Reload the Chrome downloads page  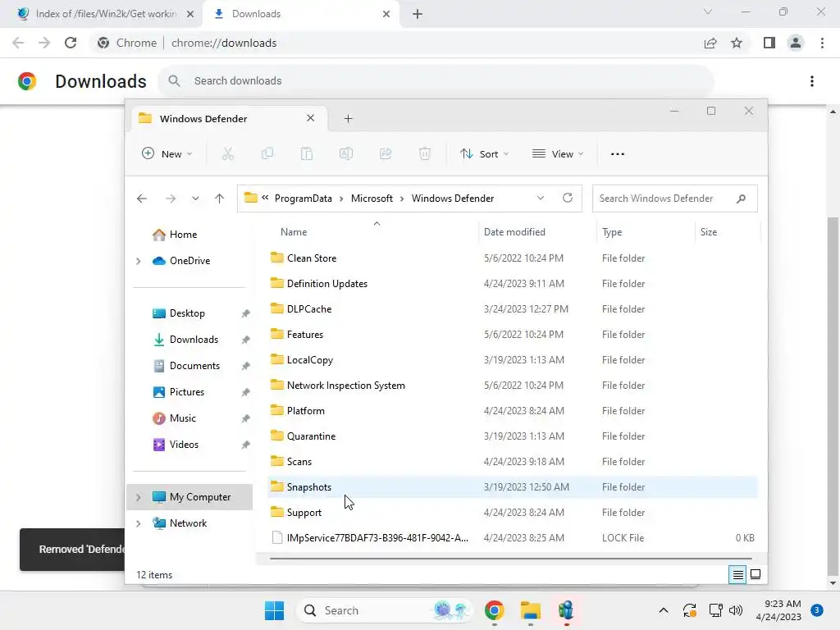coord(71,43)
